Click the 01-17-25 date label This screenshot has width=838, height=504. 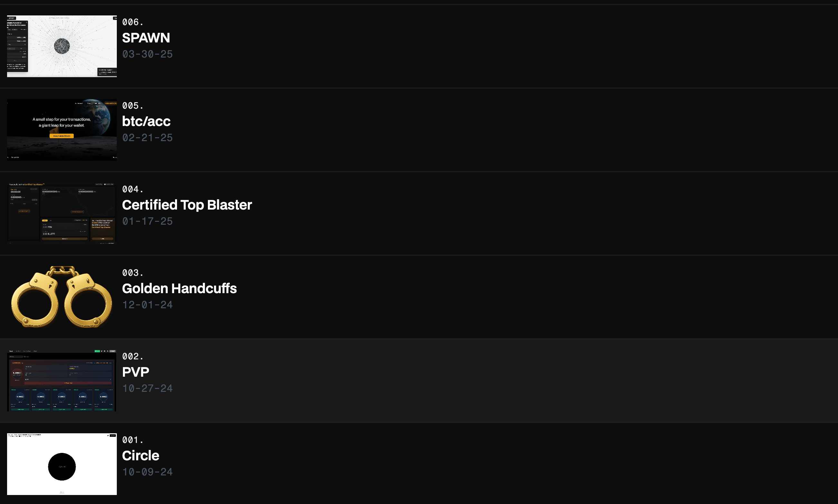(x=147, y=221)
